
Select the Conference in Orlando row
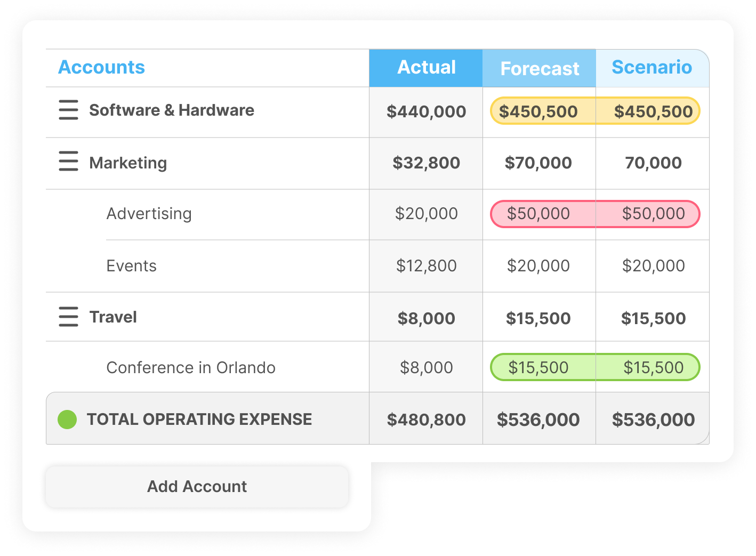pyautogui.click(x=377, y=367)
